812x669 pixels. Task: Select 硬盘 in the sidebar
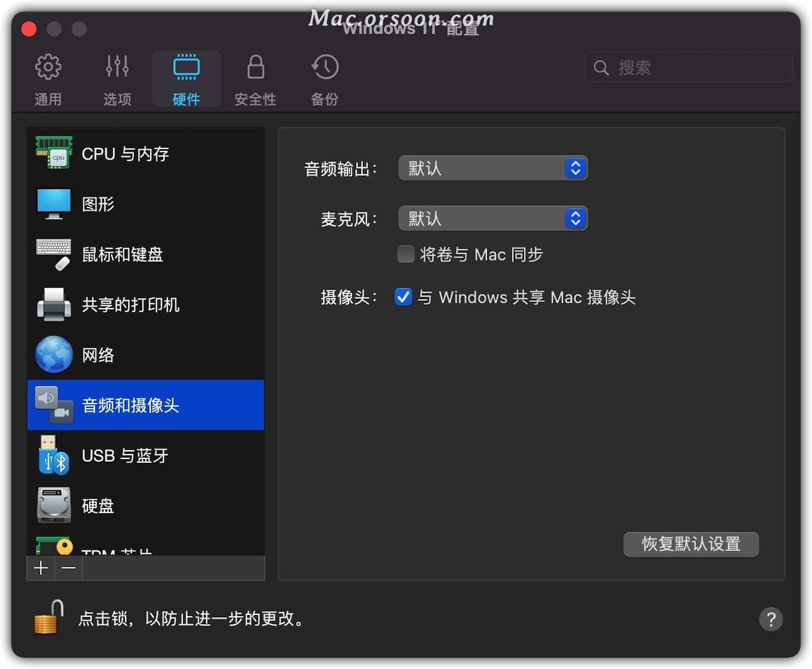click(x=146, y=505)
